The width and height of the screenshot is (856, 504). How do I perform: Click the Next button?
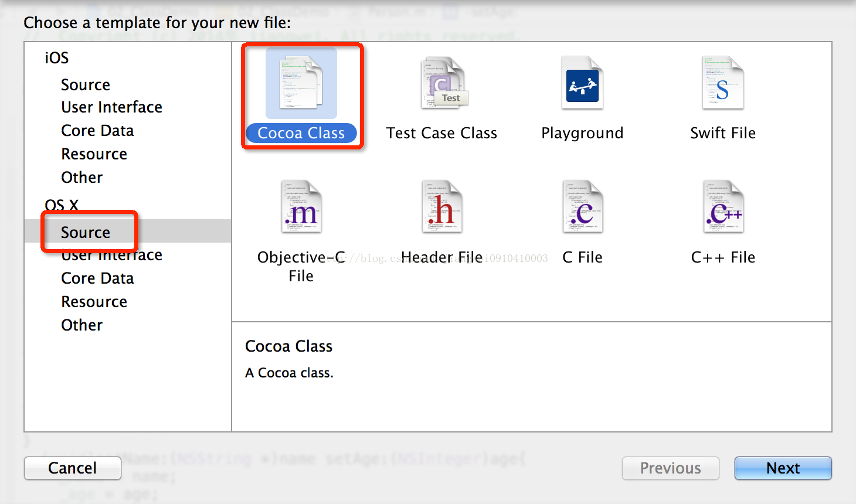pyautogui.click(x=783, y=468)
